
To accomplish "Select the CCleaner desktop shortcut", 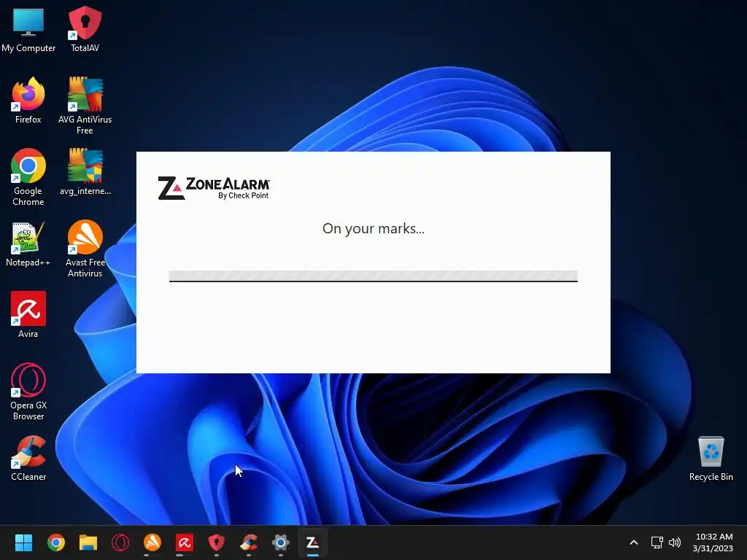I will tap(28, 458).
